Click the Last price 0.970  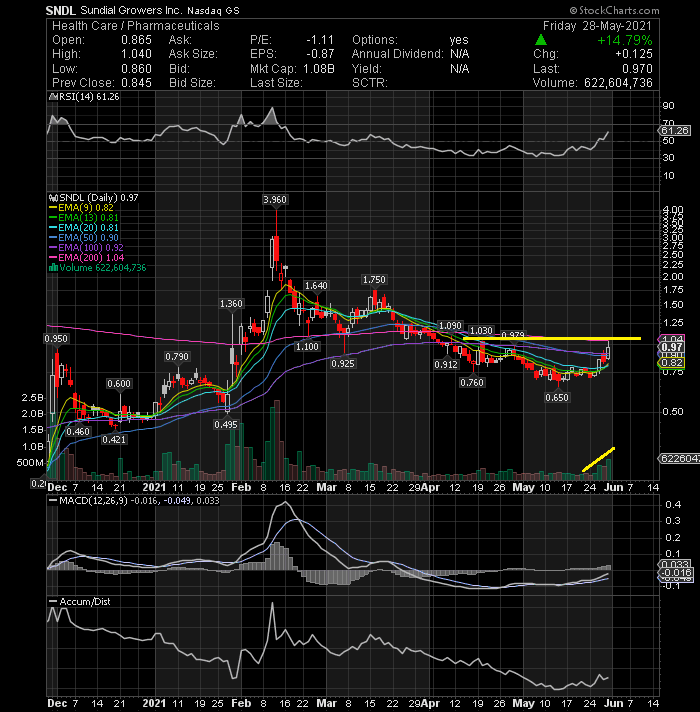[x=638, y=69]
